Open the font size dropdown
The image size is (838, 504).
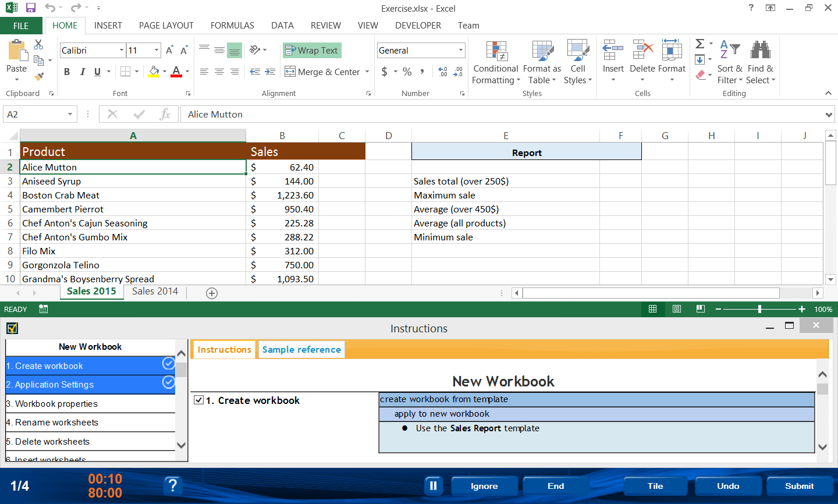click(x=157, y=51)
